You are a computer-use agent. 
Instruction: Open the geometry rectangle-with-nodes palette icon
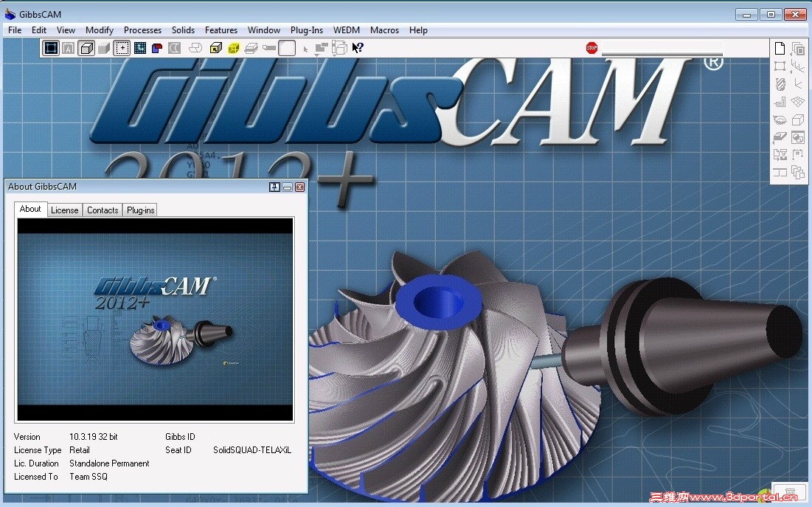pos(780,66)
